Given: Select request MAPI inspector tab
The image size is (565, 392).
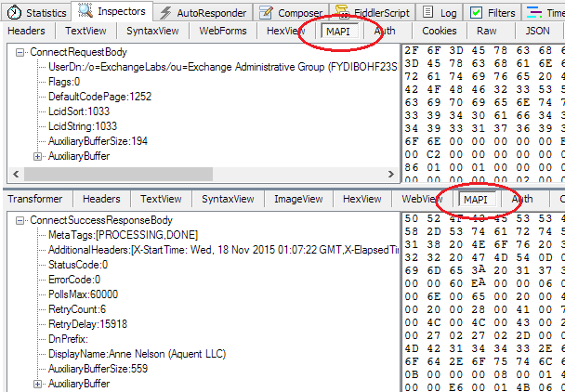Looking at the screenshot, I should click(x=338, y=32).
